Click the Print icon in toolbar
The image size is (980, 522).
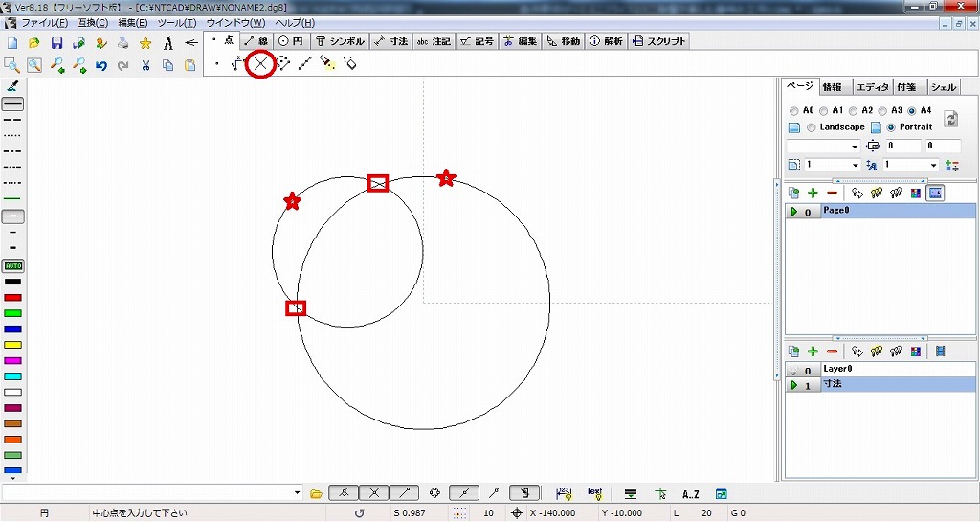(x=122, y=43)
